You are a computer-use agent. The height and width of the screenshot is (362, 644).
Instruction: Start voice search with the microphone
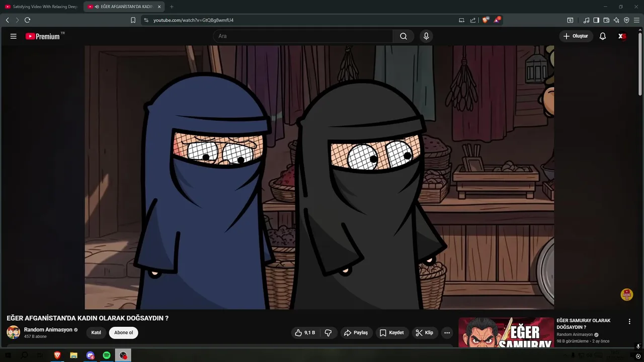tap(426, 36)
